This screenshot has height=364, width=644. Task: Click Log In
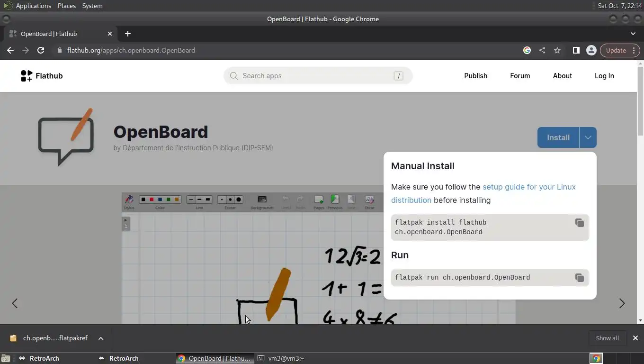tap(604, 76)
